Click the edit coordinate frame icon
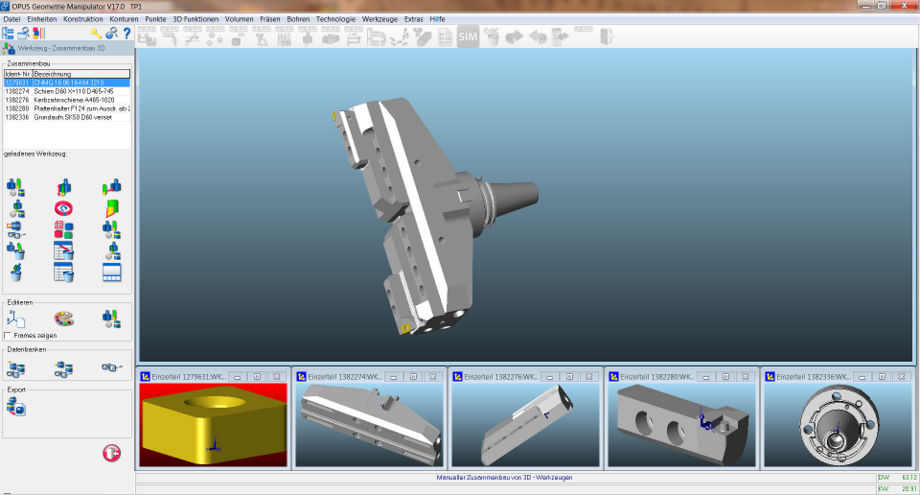The width and height of the screenshot is (920, 495). tap(16, 318)
